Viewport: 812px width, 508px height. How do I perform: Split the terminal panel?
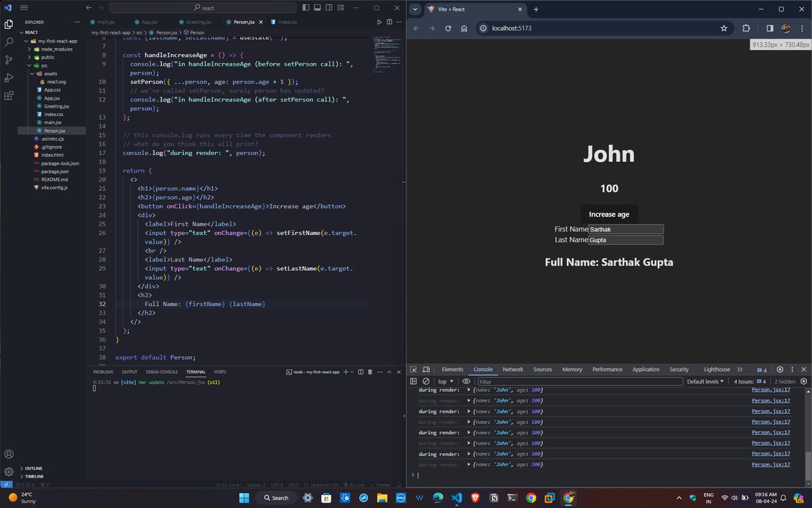361,372
